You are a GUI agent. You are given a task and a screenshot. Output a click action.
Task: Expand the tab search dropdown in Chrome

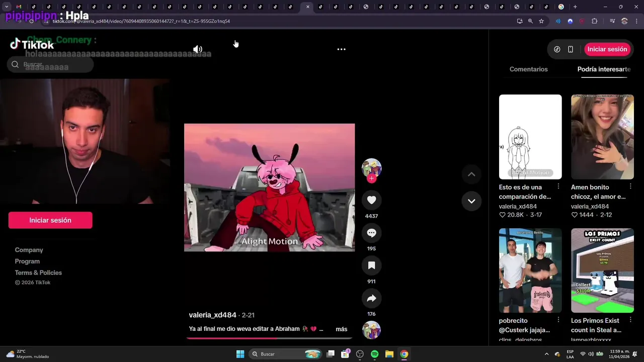pos(7,7)
